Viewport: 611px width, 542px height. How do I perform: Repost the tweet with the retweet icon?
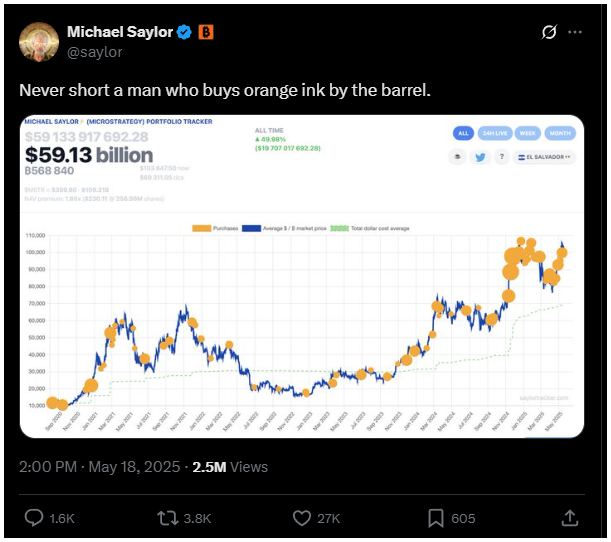point(168,518)
